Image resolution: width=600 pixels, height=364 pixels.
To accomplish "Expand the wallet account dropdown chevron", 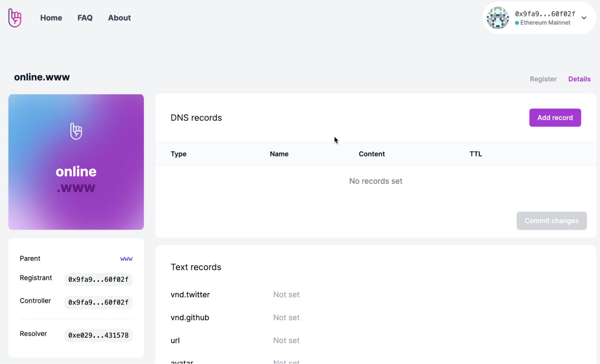I will (x=584, y=18).
